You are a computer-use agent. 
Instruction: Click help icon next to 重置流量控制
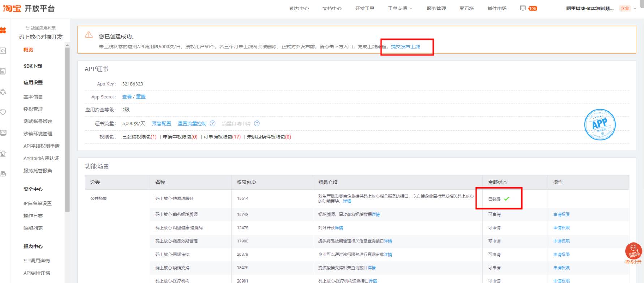click(212, 123)
